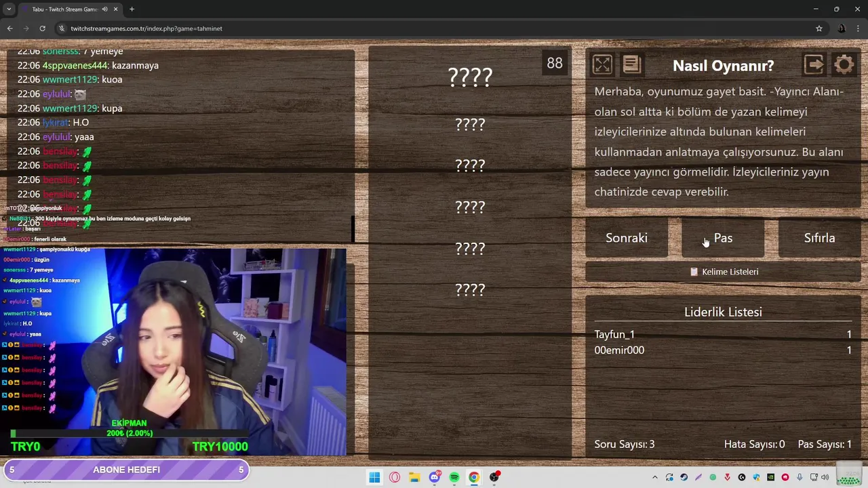Screen dimensions: 868x488
Task: Bookmark this page with the star icon
Action: click(819, 28)
